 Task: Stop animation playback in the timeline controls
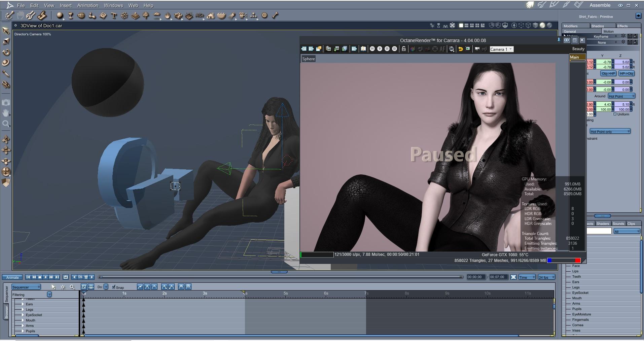tap(40, 277)
